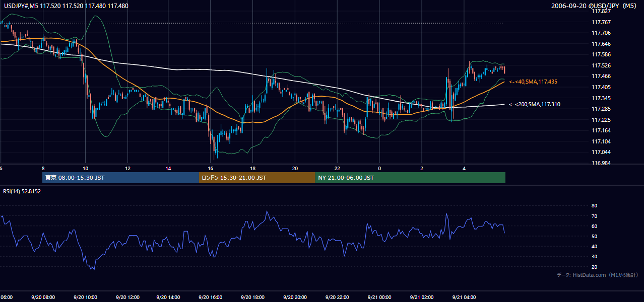Click price axis value 117.405
The width and height of the screenshot is (644, 302).
pyautogui.click(x=601, y=87)
